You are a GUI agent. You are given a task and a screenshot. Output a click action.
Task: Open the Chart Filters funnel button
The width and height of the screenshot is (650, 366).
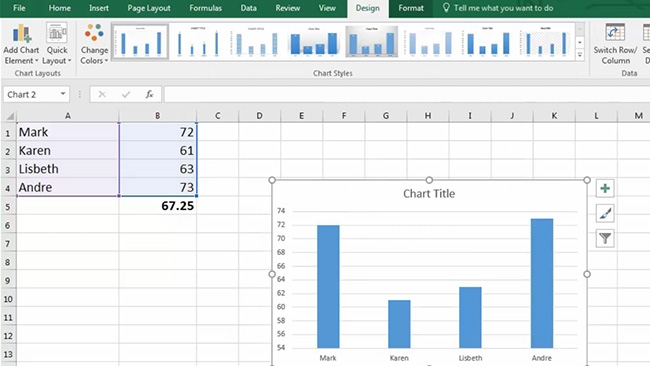click(x=605, y=238)
